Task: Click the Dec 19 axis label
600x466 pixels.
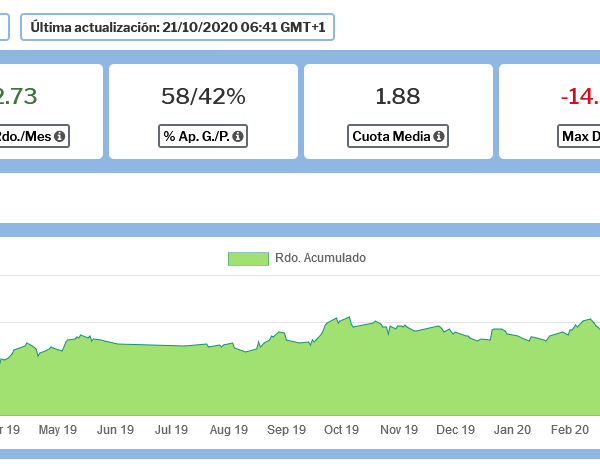Action: click(x=455, y=430)
